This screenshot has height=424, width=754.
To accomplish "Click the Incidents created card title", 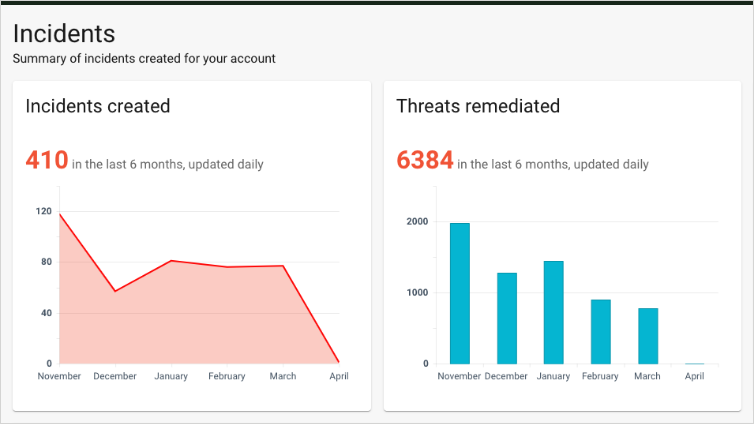I will click(98, 106).
